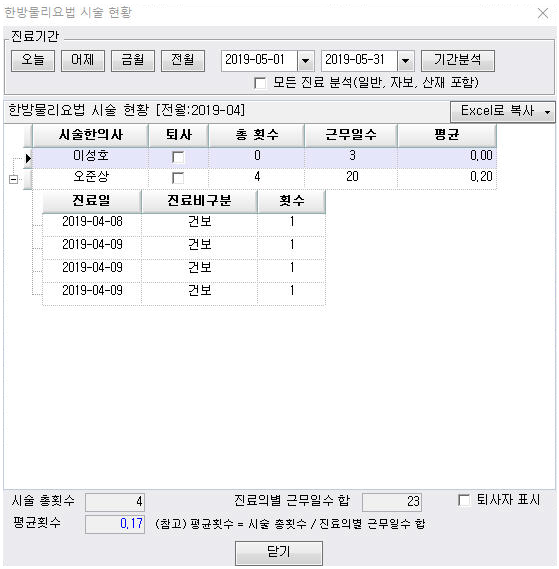Image resolution: width=559 pixels, height=569 pixels.
Task: Click the 오늘 button
Action: click(33, 61)
